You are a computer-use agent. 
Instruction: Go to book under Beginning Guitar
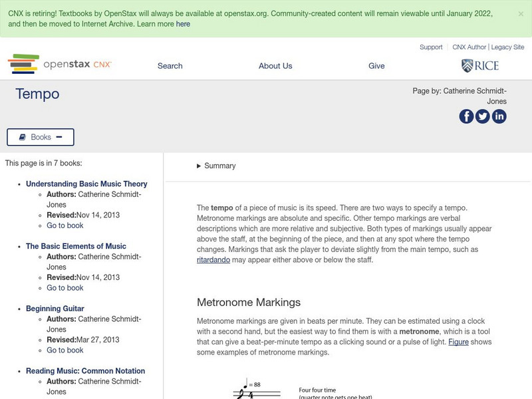tap(65, 350)
